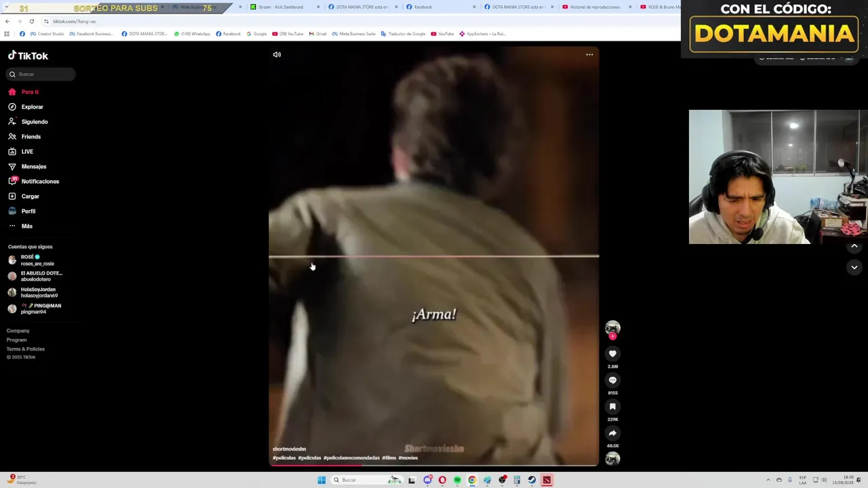Open Dota 2 from the taskbar
This screenshot has width=868, height=488.
547,480
